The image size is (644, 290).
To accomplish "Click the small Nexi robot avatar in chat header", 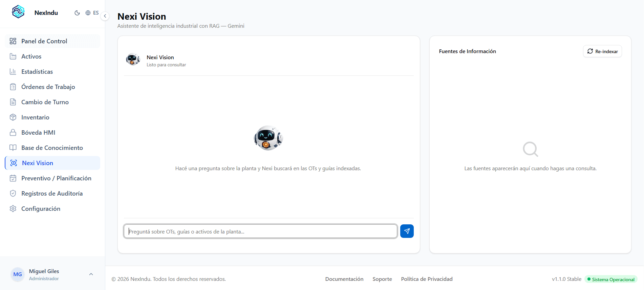I will tap(133, 59).
